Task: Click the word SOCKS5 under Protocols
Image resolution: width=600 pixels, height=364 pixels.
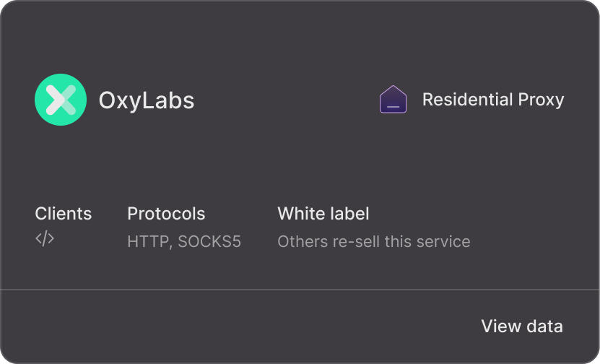Action: click(x=209, y=241)
